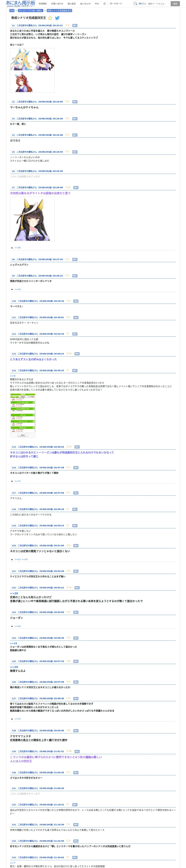Screen dimensions: 186x868
Task: Click the reply arrow icon beside >>71
Action: 12,481
